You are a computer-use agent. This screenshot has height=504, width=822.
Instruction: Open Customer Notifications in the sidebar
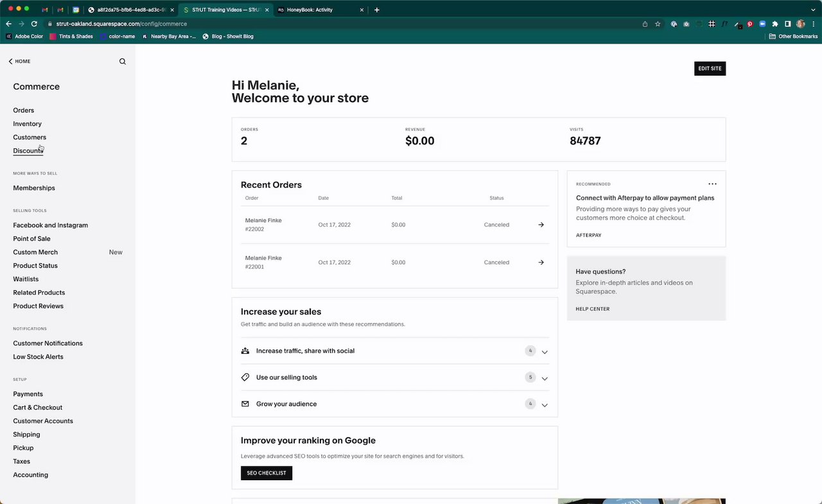point(48,343)
